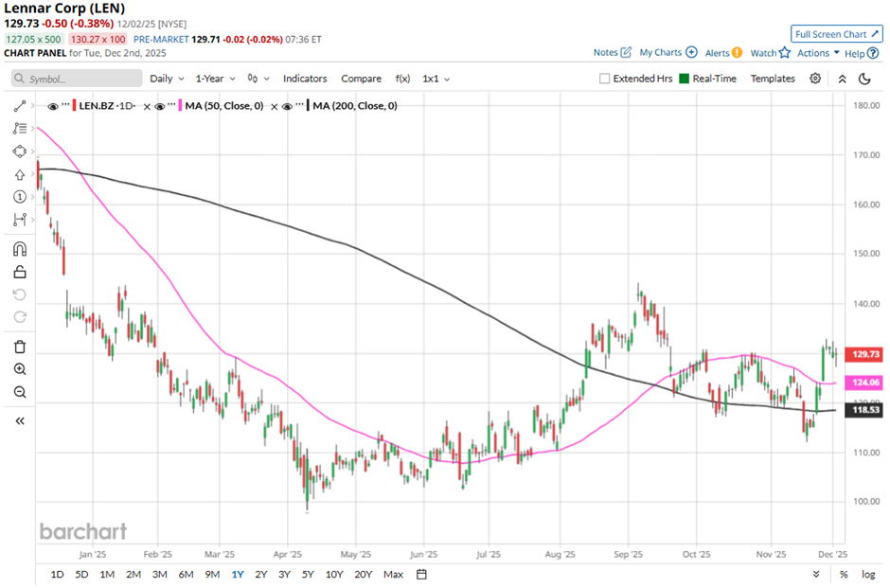The width and height of the screenshot is (890, 588).
Task: Toggle the magnet snap mode
Action: pos(20,250)
